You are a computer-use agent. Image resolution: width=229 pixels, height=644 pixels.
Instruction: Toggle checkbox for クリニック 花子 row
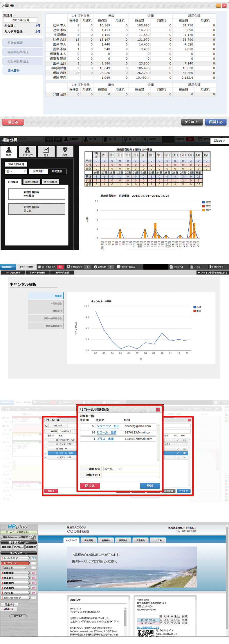[46, 440]
